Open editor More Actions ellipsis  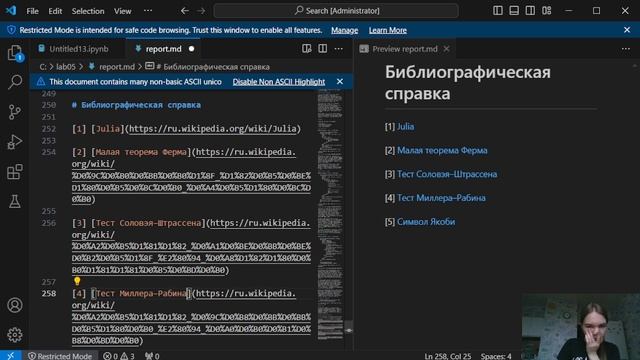[339, 49]
